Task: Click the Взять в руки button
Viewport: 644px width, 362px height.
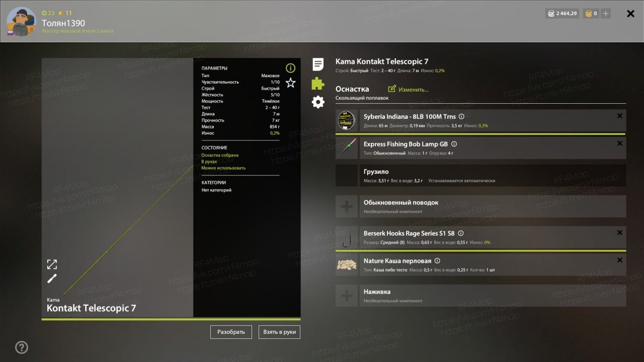Action: pyautogui.click(x=280, y=332)
